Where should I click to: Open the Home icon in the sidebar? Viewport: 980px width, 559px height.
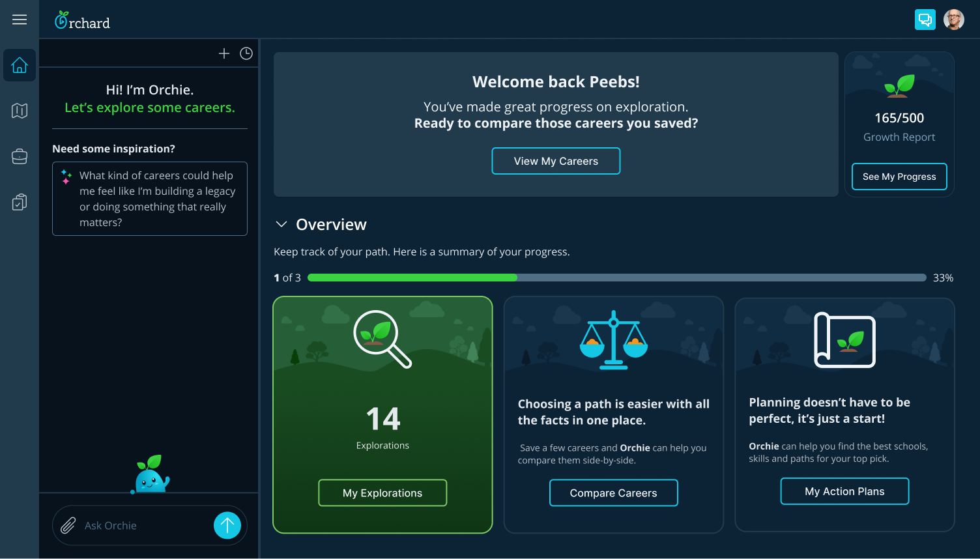[20, 65]
